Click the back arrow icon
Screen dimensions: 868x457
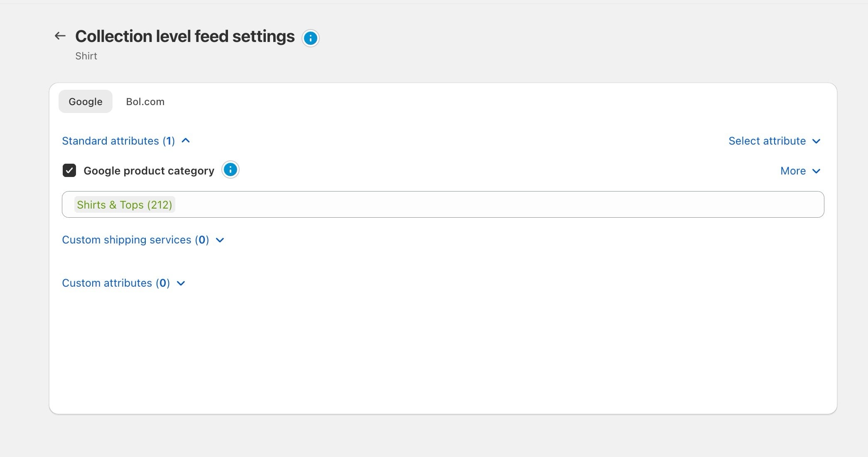(60, 36)
